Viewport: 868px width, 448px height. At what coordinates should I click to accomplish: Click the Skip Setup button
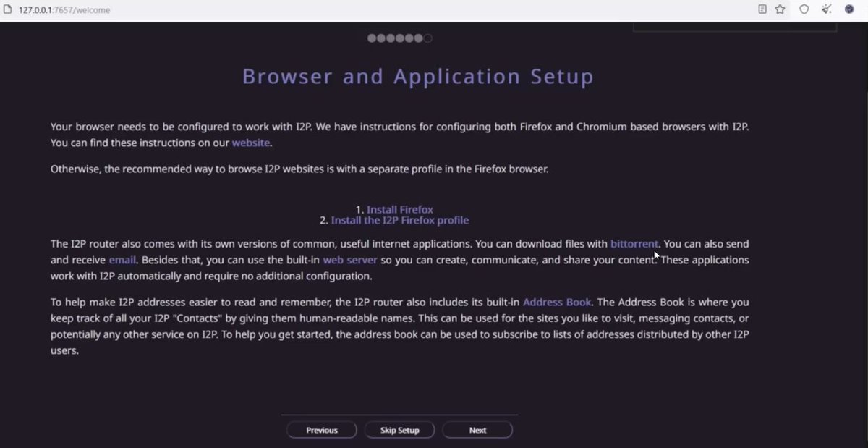(x=400, y=430)
